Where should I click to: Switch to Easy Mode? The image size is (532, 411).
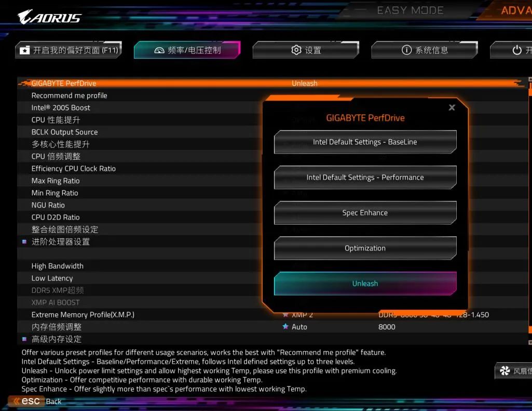point(410,10)
